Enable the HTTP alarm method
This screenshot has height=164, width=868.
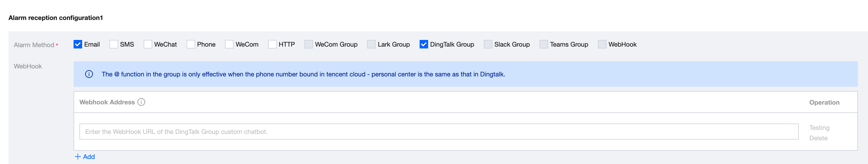pyautogui.click(x=272, y=44)
